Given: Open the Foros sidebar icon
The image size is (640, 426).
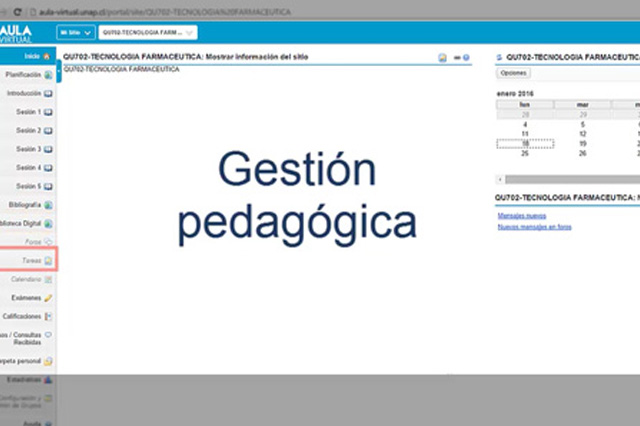Looking at the screenshot, I should (48, 242).
